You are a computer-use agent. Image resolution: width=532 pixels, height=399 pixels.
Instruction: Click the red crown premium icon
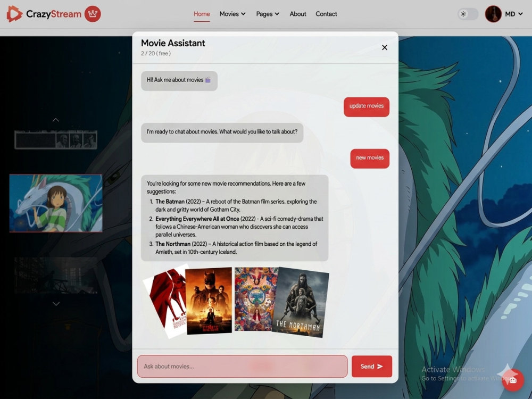pyautogui.click(x=93, y=14)
